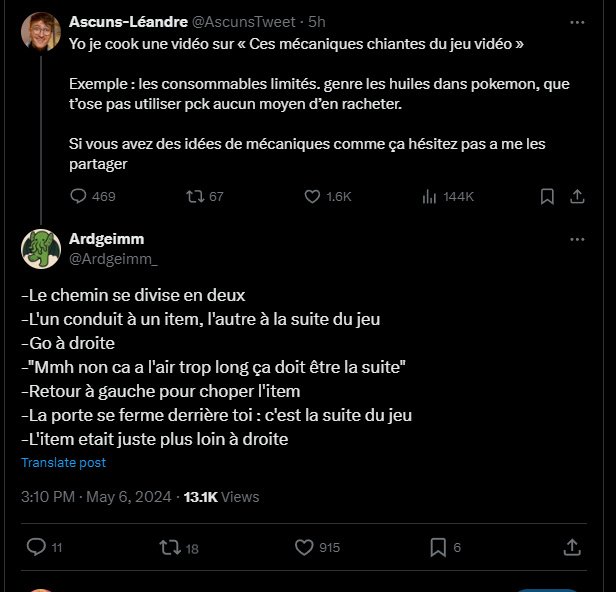Click Translate post link
The width and height of the screenshot is (616, 592).
63,463
